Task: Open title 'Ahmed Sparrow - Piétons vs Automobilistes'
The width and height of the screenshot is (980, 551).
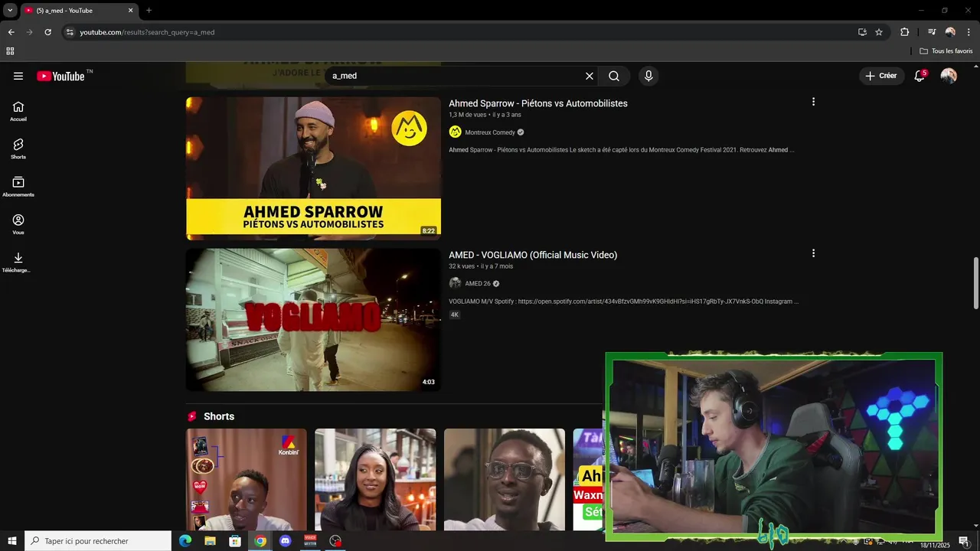Action: [537, 103]
